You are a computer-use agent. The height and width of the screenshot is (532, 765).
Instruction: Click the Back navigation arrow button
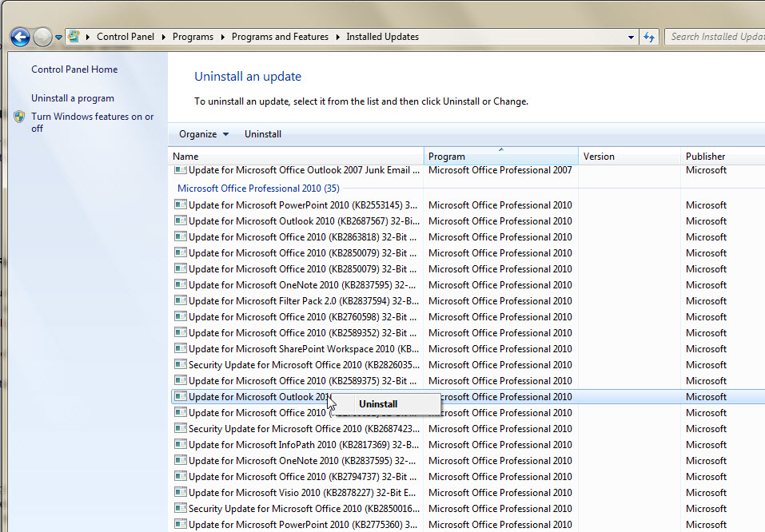(20, 37)
